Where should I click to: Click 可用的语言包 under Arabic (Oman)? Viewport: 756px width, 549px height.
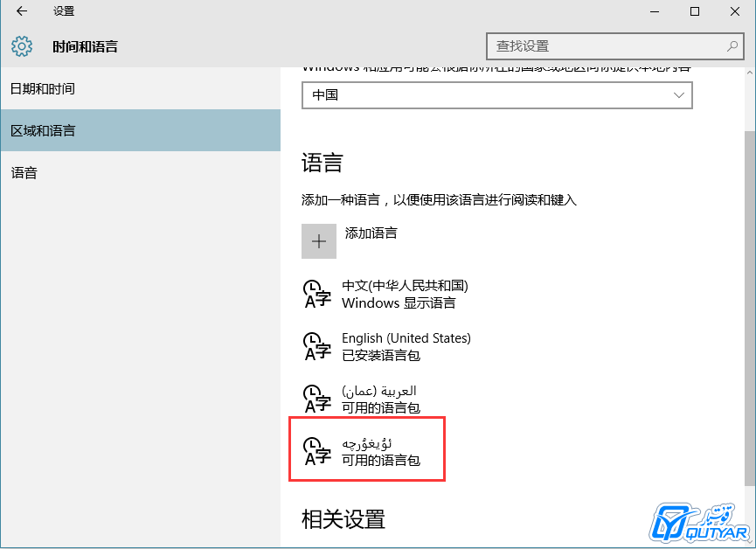click(381, 408)
